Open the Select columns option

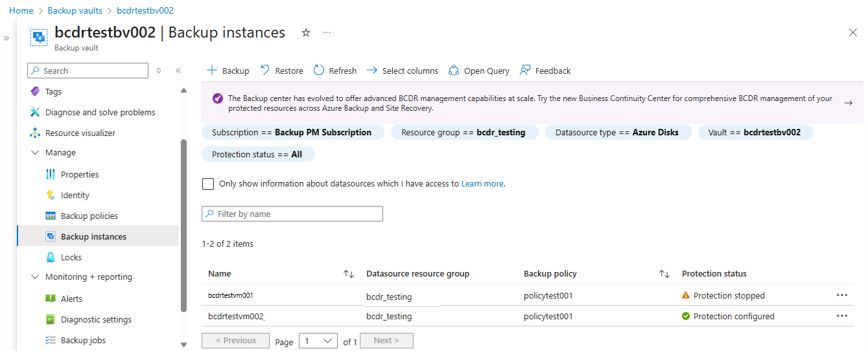(403, 71)
